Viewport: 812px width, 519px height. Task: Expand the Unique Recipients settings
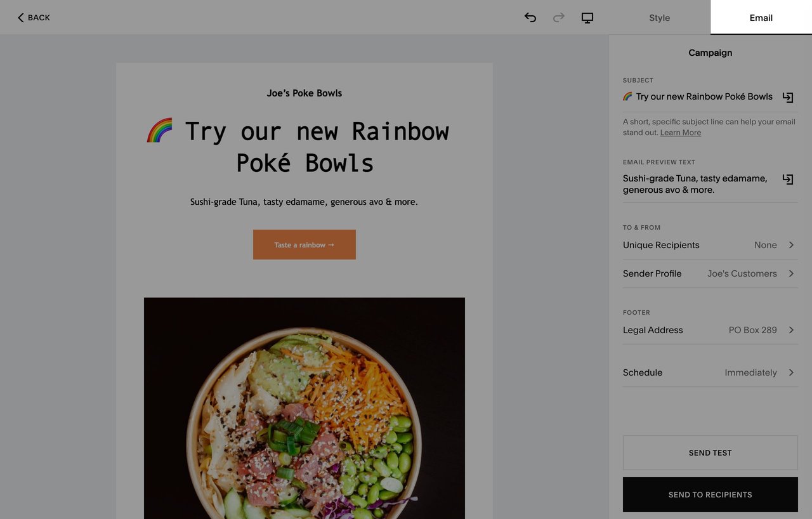[x=710, y=245]
